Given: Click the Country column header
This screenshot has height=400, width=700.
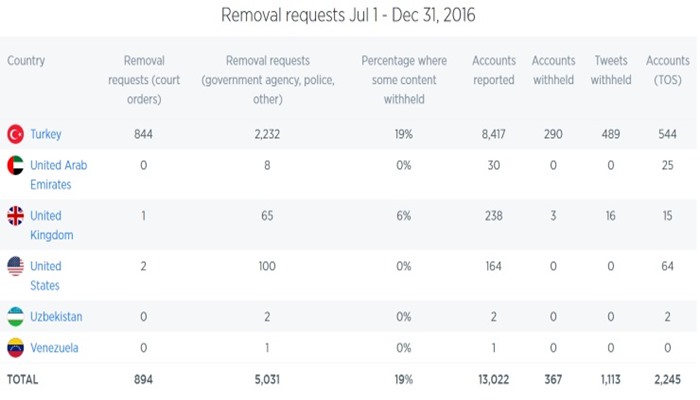Looking at the screenshot, I should (26, 61).
